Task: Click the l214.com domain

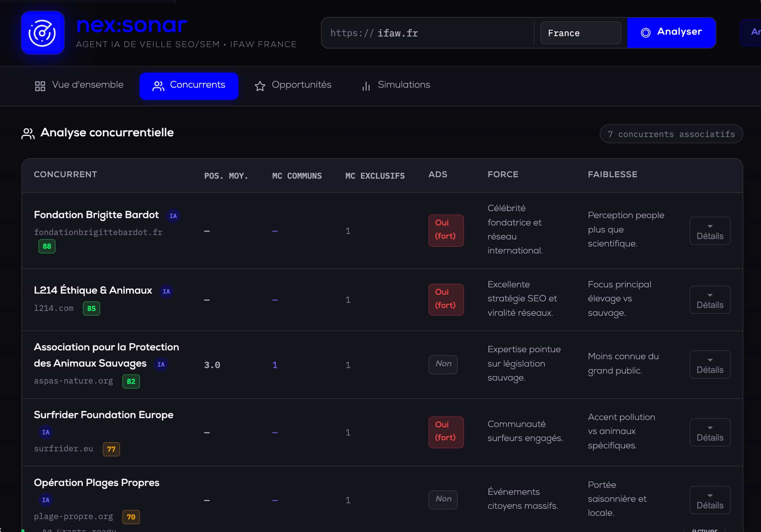Action: tap(54, 308)
